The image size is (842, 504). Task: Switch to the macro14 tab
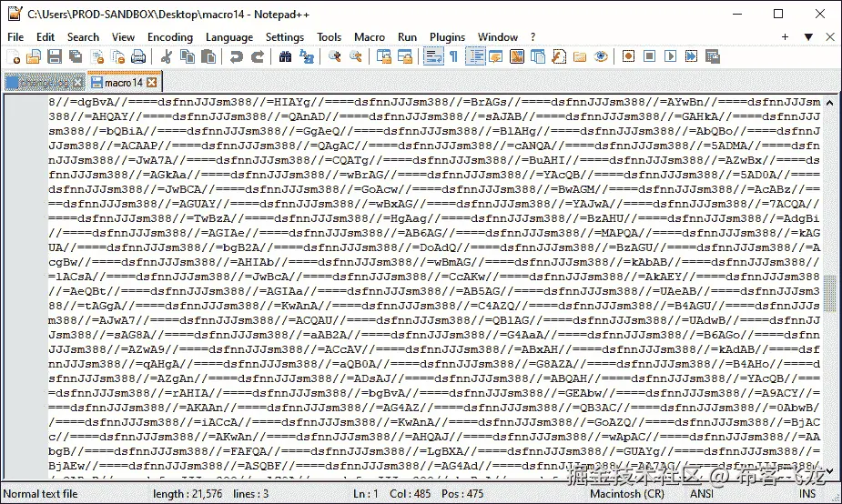[124, 82]
